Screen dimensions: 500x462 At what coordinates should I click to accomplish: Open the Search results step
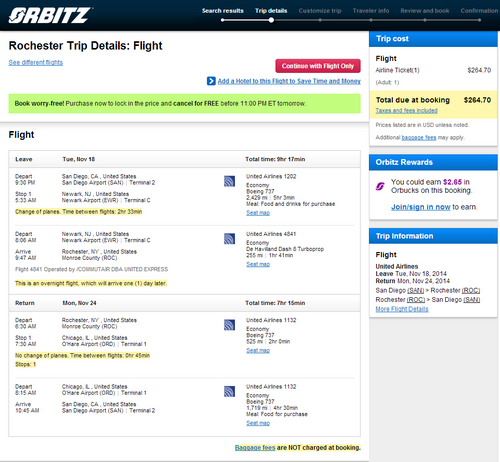pos(223,11)
